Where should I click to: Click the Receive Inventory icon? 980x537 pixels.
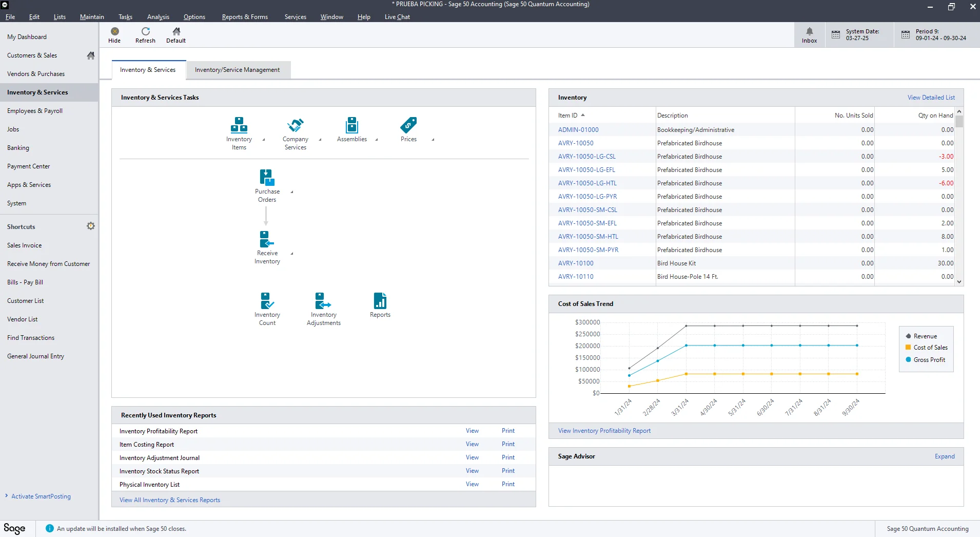[267, 239]
